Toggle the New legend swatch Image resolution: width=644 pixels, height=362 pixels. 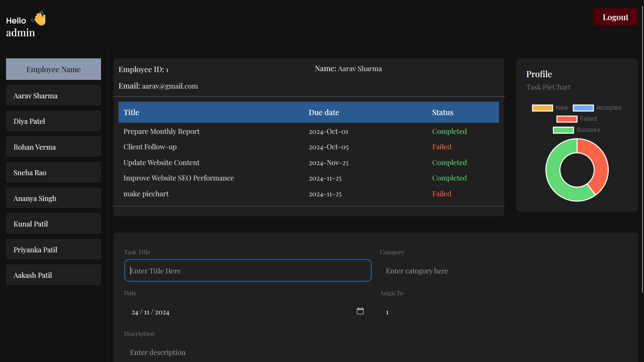pyautogui.click(x=542, y=108)
